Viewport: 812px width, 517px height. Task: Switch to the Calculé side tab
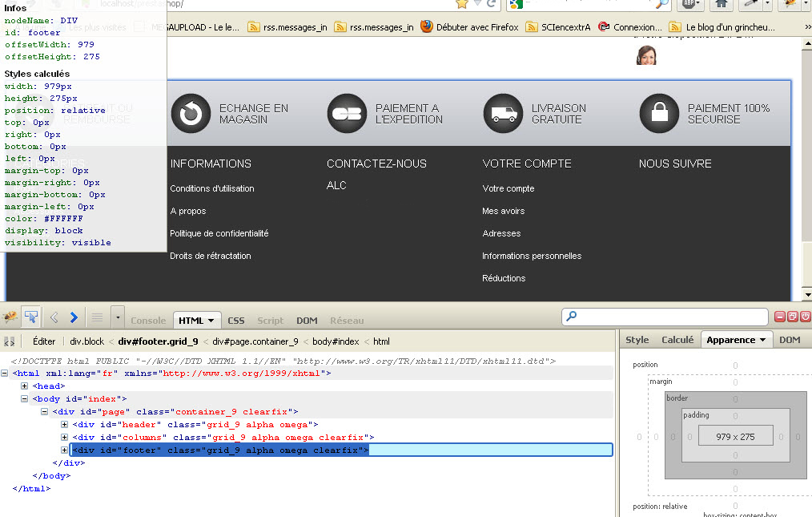click(677, 340)
